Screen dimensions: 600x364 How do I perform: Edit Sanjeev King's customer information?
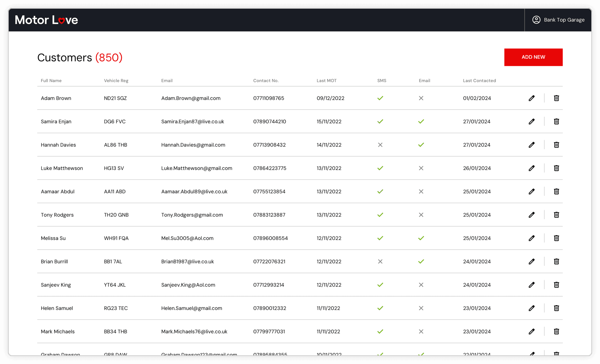point(532,285)
